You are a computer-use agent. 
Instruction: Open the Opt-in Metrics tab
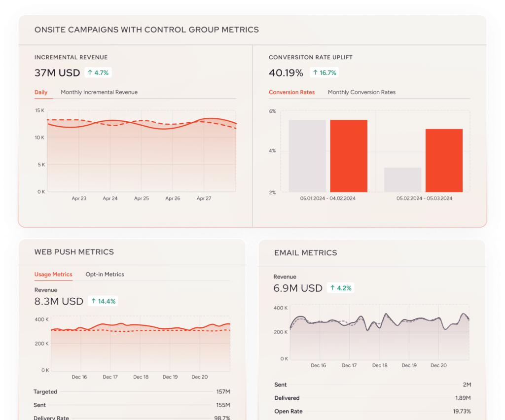pyautogui.click(x=105, y=274)
